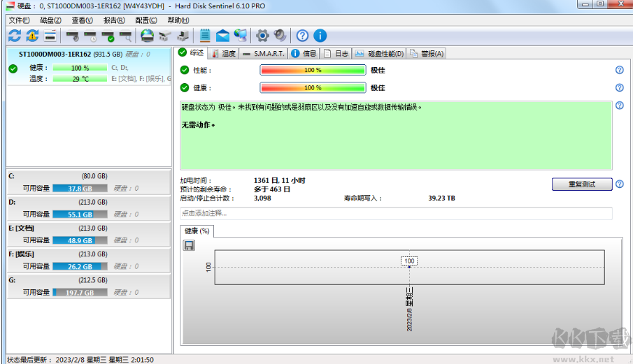Select the C: partition entry
Viewport: 633px width, 364px height.
click(x=89, y=182)
